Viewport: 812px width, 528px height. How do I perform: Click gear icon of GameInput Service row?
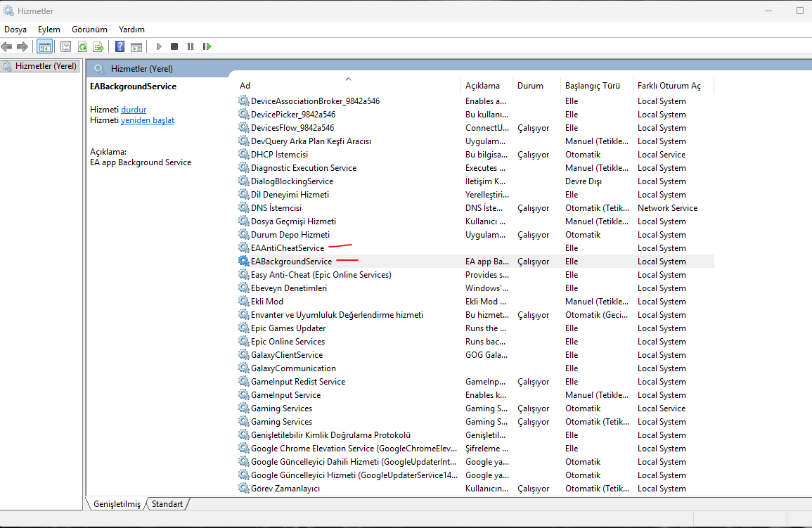243,394
